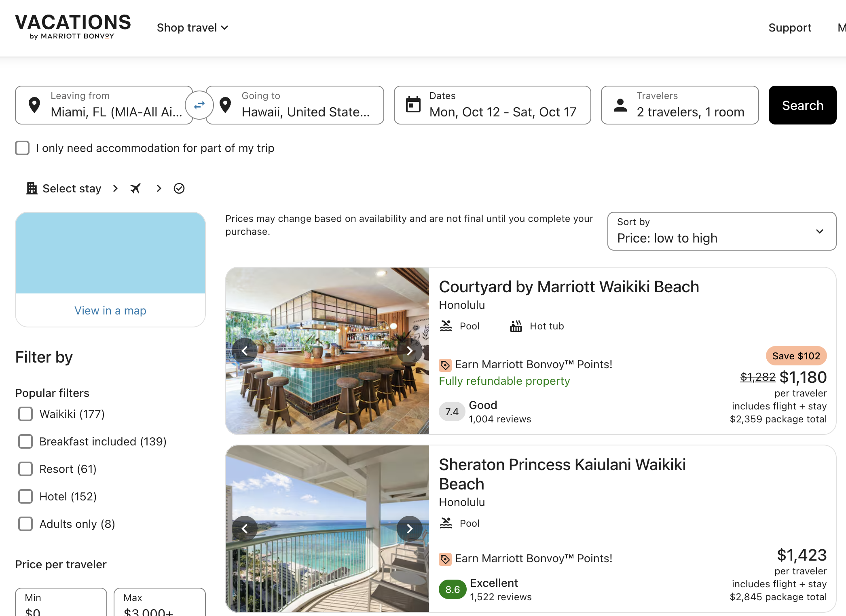
Task: Open the Support link in header
Action: coord(789,27)
